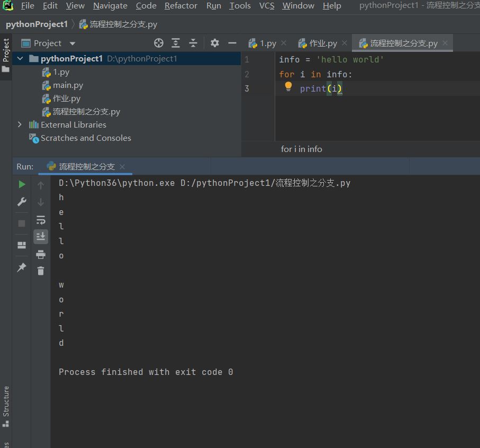This screenshot has height=448, width=480.
Task: Open the Refactor menu
Action: pyautogui.click(x=181, y=6)
